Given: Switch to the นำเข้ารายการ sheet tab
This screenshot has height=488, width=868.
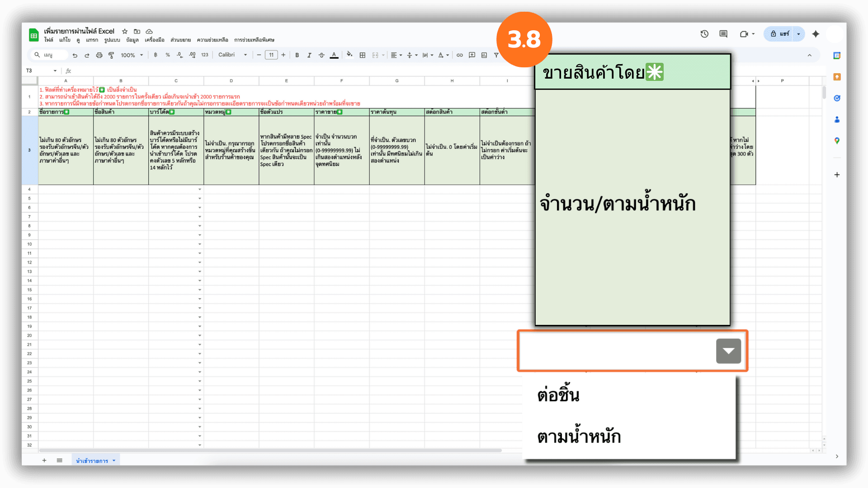Looking at the screenshot, I should (92, 460).
